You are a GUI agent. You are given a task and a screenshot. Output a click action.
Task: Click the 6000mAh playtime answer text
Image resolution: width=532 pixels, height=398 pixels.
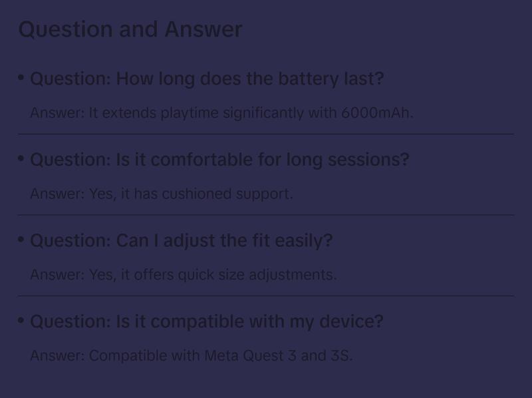(221, 112)
